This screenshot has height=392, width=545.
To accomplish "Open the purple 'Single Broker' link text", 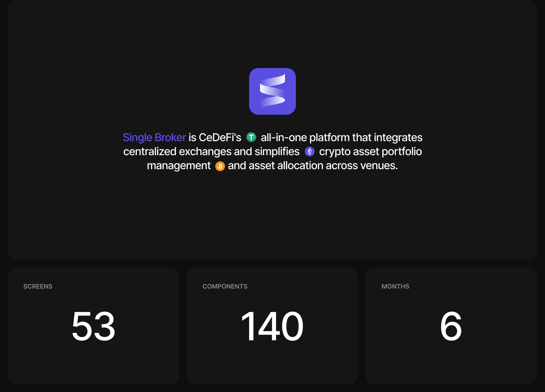I will tap(154, 137).
